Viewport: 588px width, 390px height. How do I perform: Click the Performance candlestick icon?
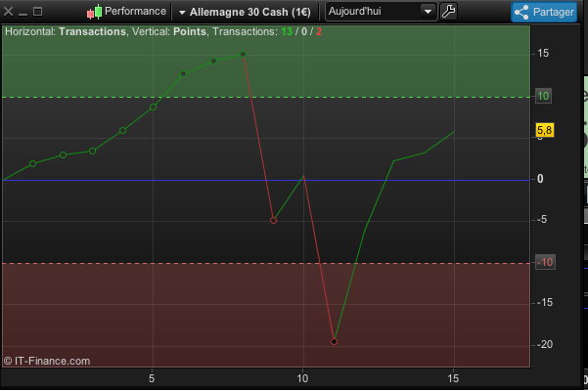94,12
